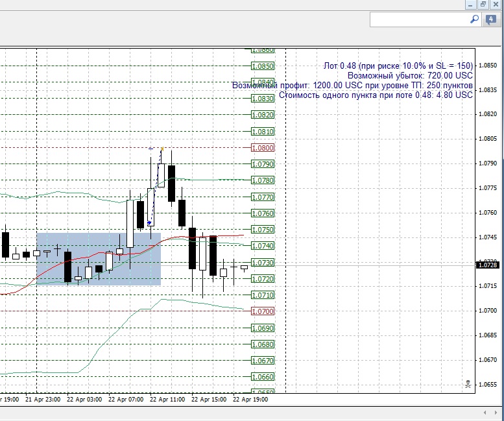
Task: Click the boxed green level label 1.0670
Action: [x=263, y=361]
